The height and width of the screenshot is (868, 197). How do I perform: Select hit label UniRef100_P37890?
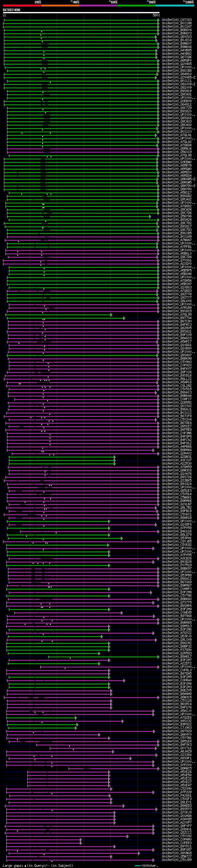coord(177,650)
